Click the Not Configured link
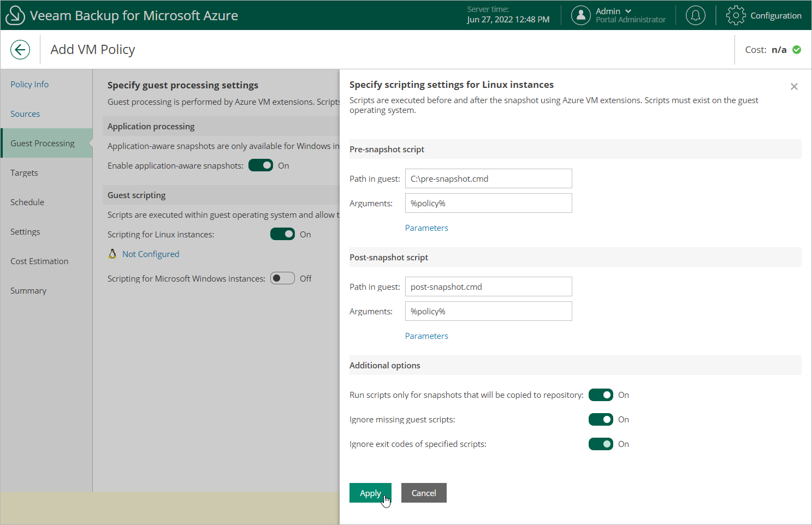 point(151,254)
